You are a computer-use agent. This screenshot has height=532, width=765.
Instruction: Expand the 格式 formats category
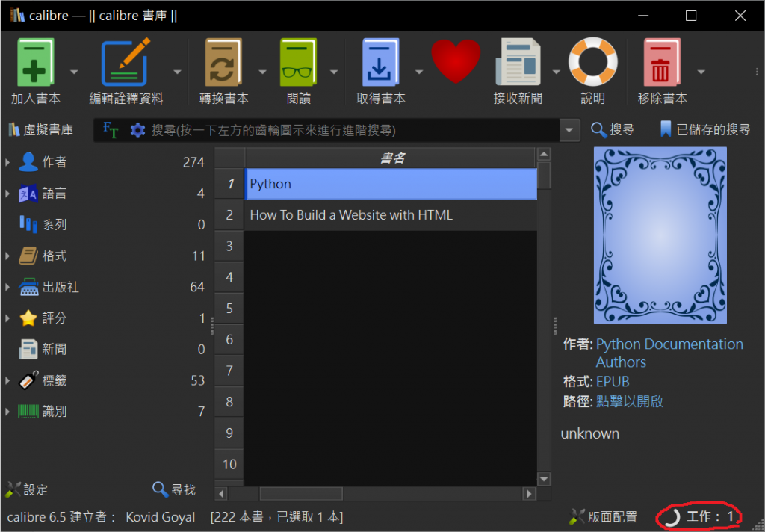pos(7,256)
